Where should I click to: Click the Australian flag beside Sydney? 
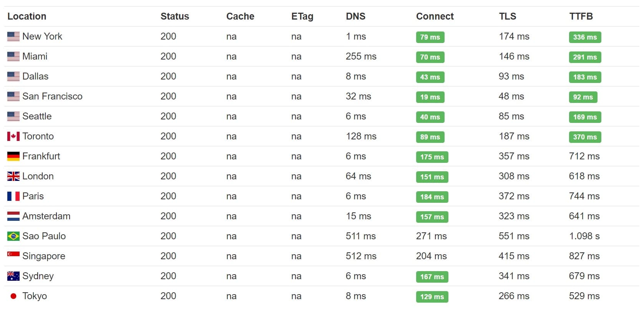tap(13, 276)
